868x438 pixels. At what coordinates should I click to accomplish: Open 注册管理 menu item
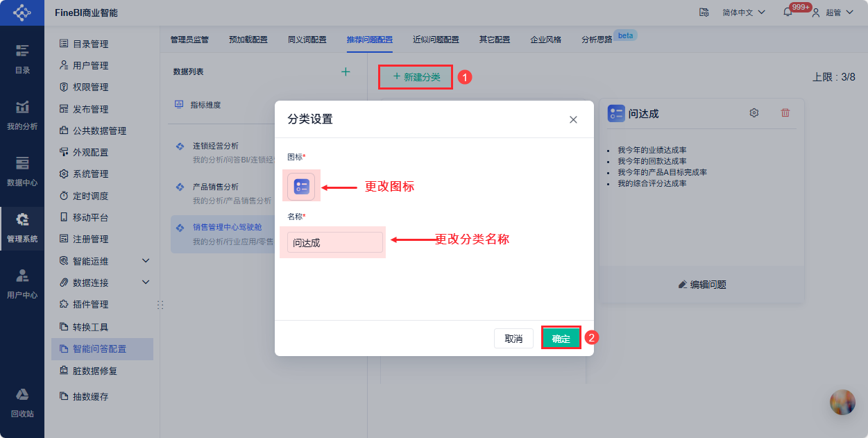point(102,239)
